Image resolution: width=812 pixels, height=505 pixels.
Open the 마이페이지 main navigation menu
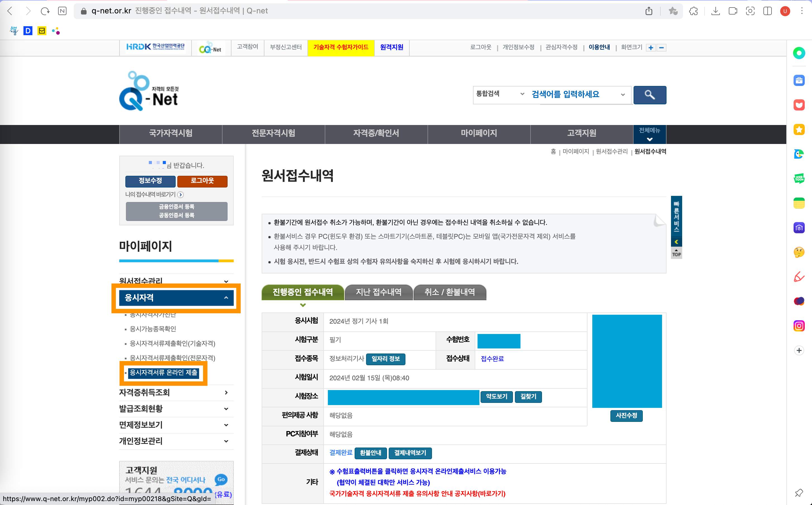(479, 133)
